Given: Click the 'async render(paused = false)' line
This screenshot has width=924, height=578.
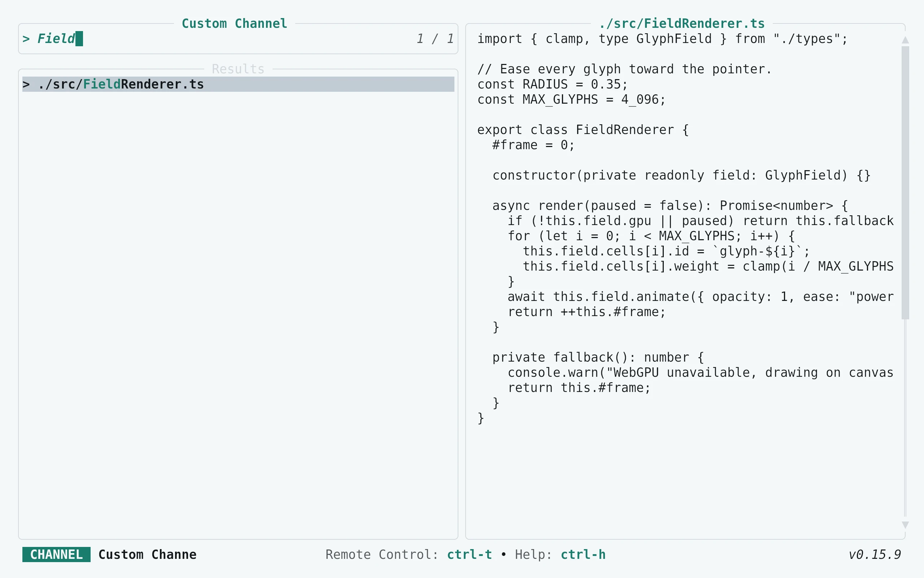Looking at the screenshot, I should tap(670, 206).
